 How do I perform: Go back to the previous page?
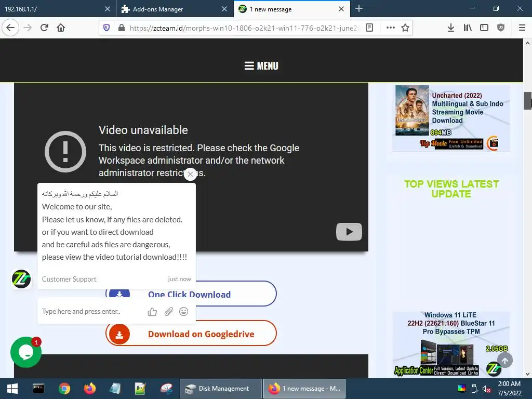pyautogui.click(x=10, y=28)
